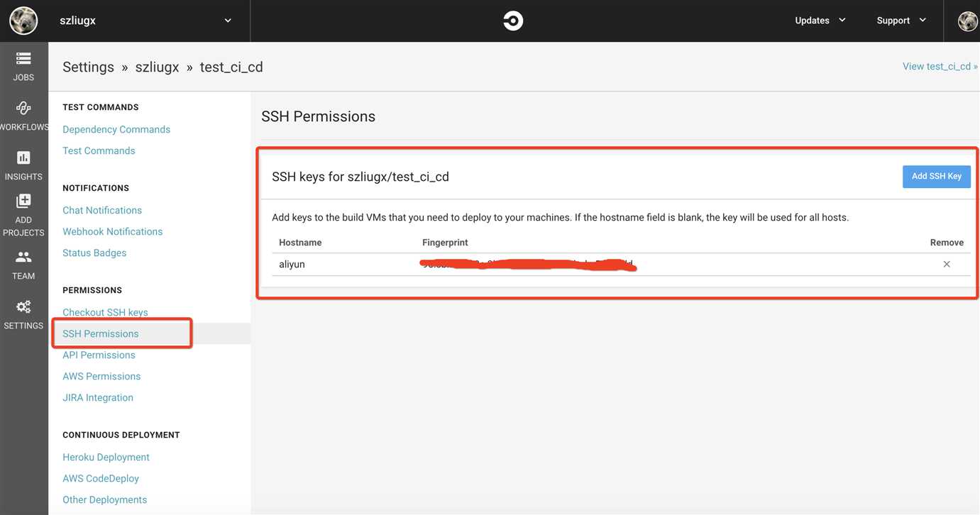Expand the szliugx organization switcher
The width and height of the screenshot is (980, 515).
pyautogui.click(x=228, y=21)
